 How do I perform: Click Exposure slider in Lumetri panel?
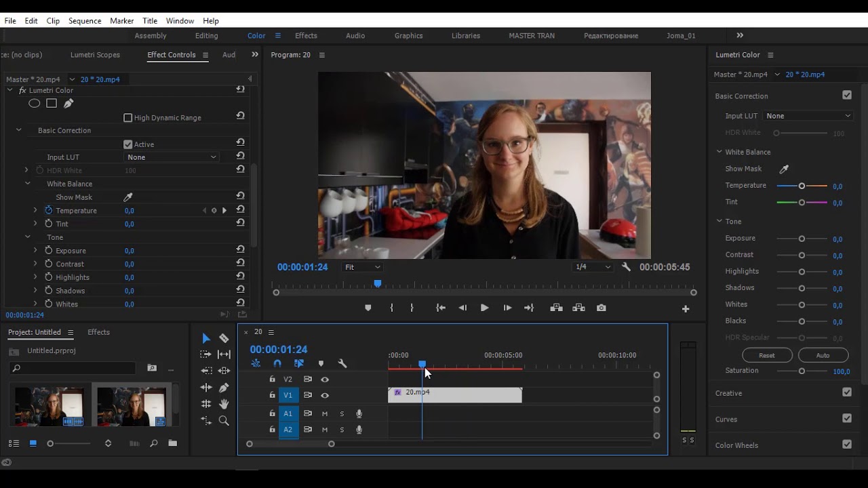click(802, 239)
